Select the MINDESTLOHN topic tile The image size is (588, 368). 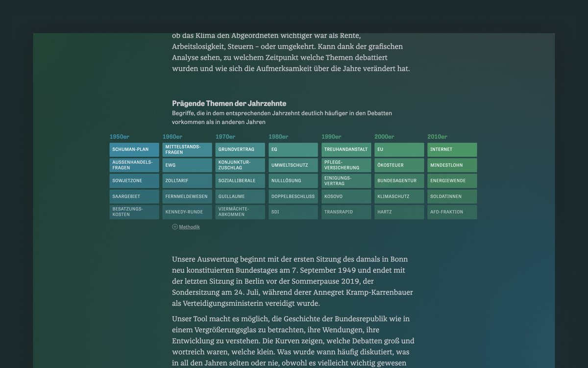pyautogui.click(x=452, y=165)
